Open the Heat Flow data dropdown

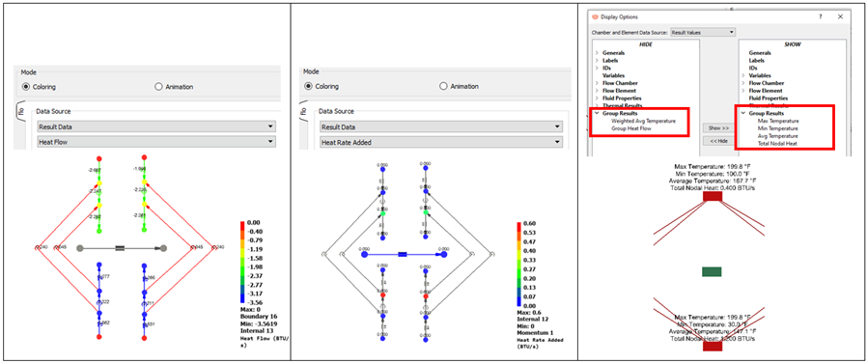pyautogui.click(x=156, y=142)
